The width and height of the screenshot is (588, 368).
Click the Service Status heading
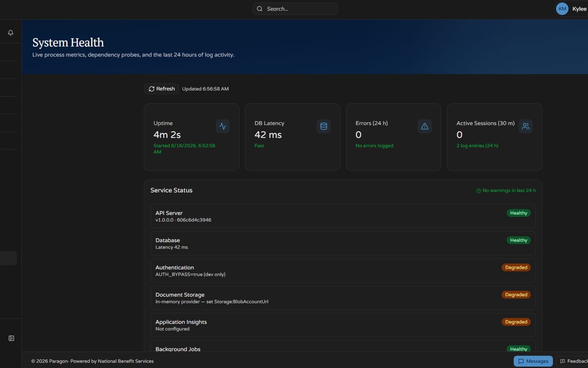click(x=171, y=190)
